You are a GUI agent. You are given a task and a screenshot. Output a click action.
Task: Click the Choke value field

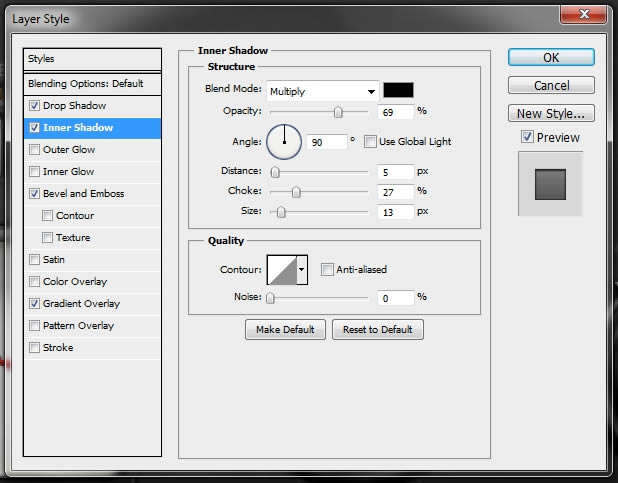(x=396, y=192)
